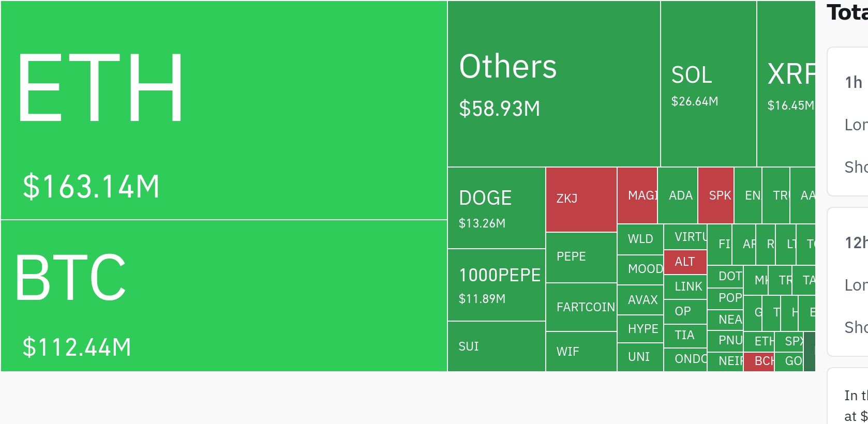868x424 pixels.
Task: Click the 1h liquidation card
Action: click(848, 122)
